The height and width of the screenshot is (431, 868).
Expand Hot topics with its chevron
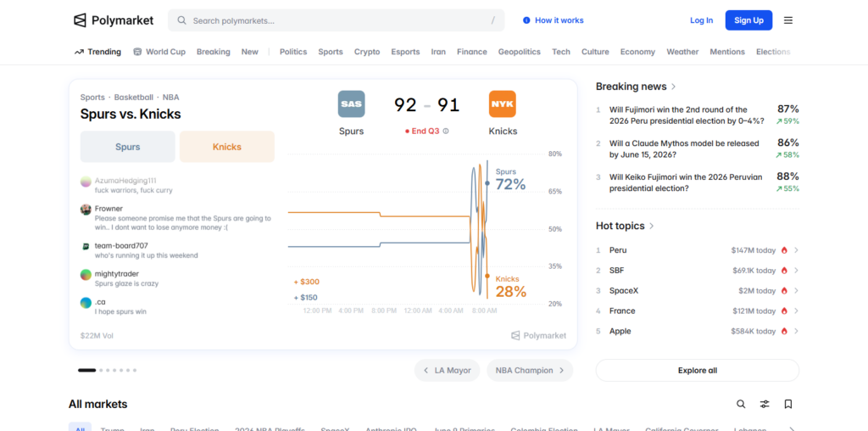click(652, 226)
